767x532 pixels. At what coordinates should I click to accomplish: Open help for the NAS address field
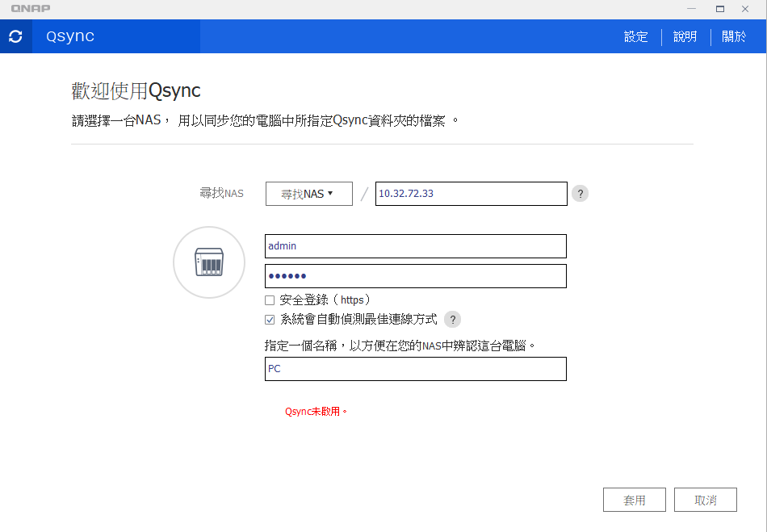tap(580, 193)
